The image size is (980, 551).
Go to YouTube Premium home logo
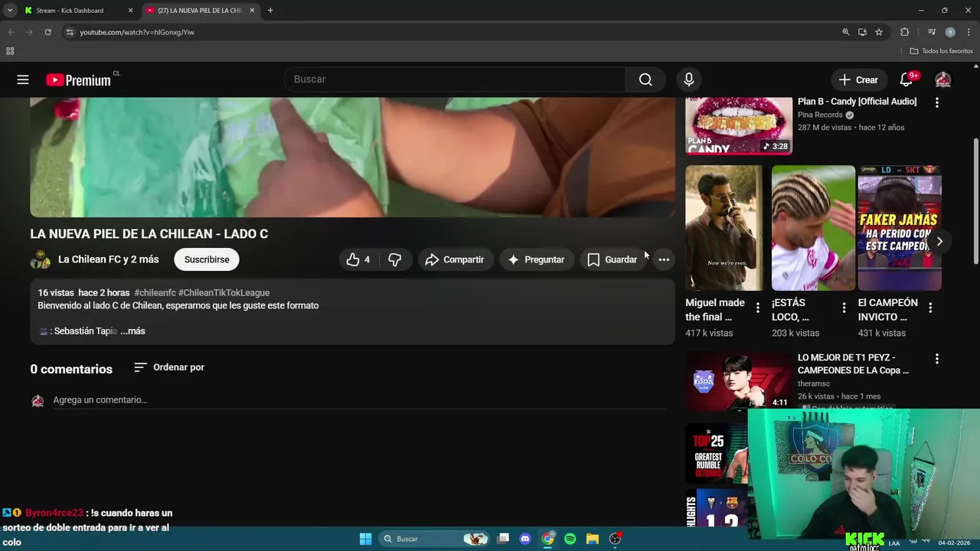tap(78, 80)
